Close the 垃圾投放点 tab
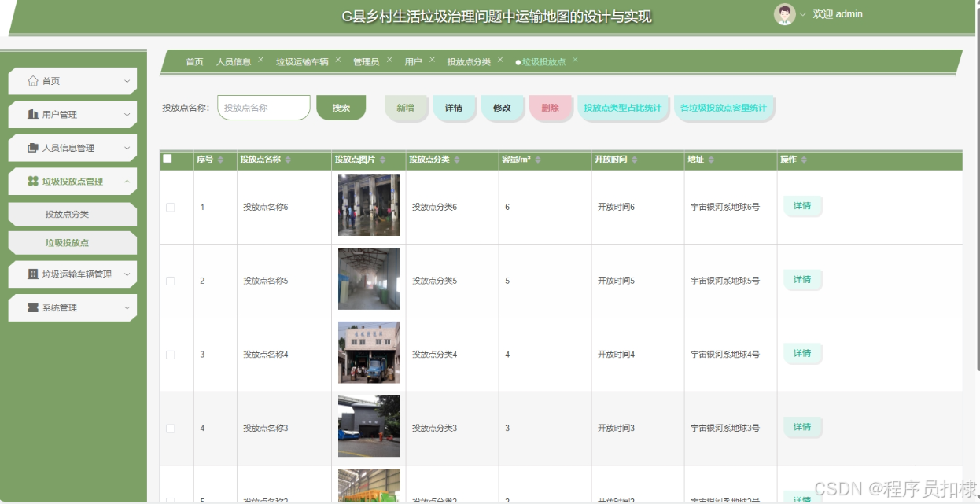This screenshot has height=504, width=980. click(x=575, y=60)
